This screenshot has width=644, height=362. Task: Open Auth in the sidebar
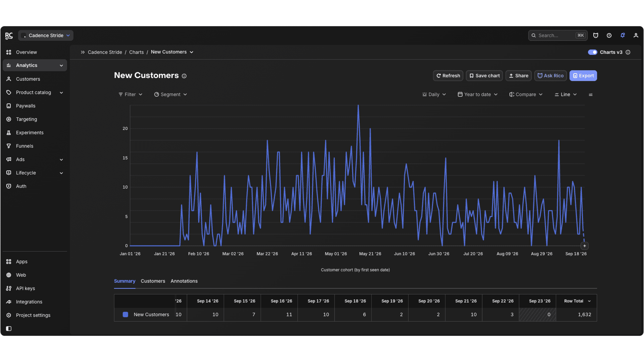point(35,186)
